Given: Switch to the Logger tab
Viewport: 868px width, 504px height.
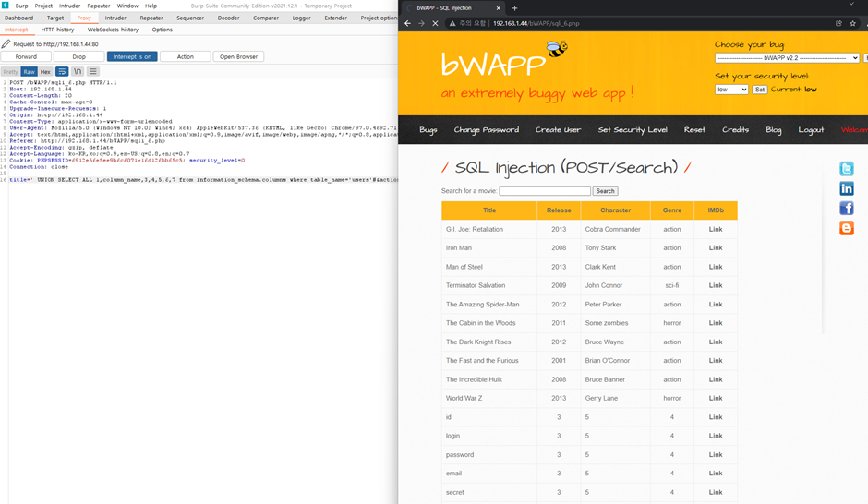Looking at the screenshot, I should 302,18.
